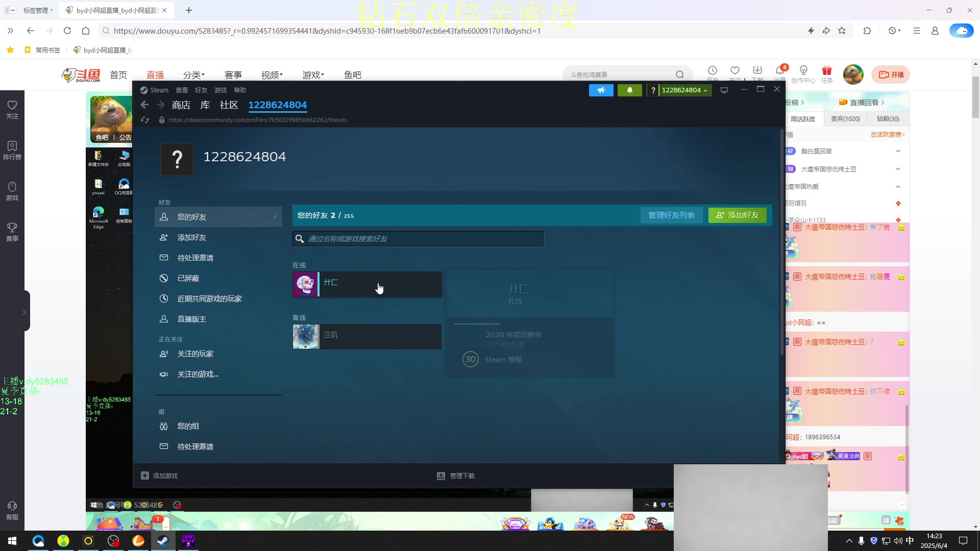Open the browser hamburger menu

[917, 31]
